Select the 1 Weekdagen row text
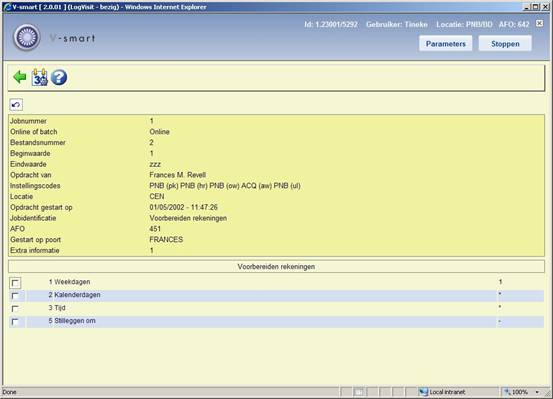 click(69, 282)
